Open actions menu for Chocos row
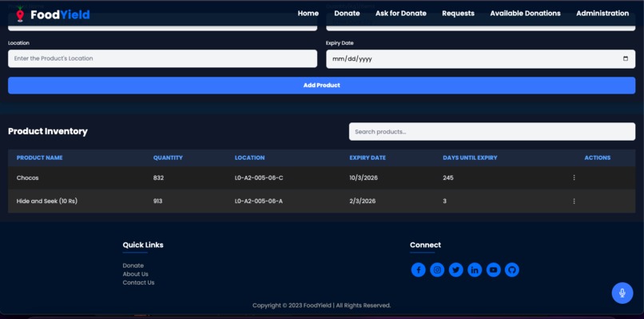 (574, 177)
